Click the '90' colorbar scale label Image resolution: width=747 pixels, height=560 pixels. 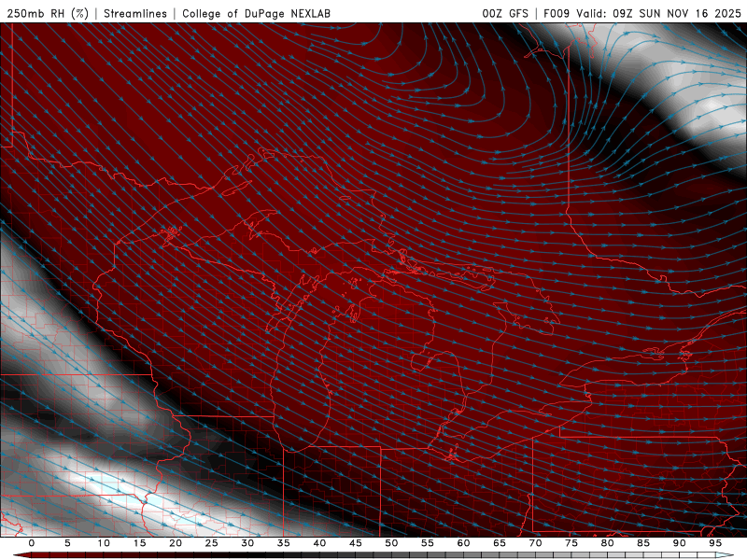pyautogui.click(x=679, y=543)
